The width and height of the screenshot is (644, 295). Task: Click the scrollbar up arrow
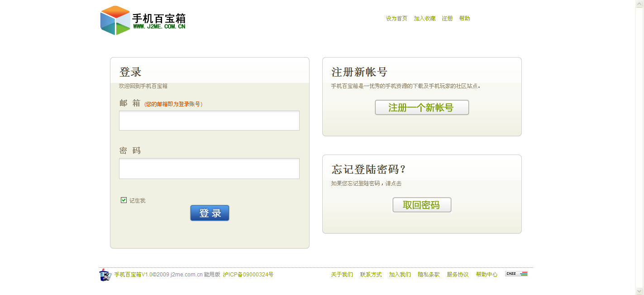pos(639,4)
